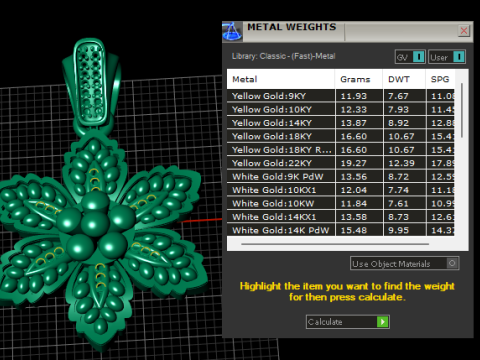Select the Yellow Gold:18KY R... row
Viewport: 480px width, 360px height.
coord(341,150)
